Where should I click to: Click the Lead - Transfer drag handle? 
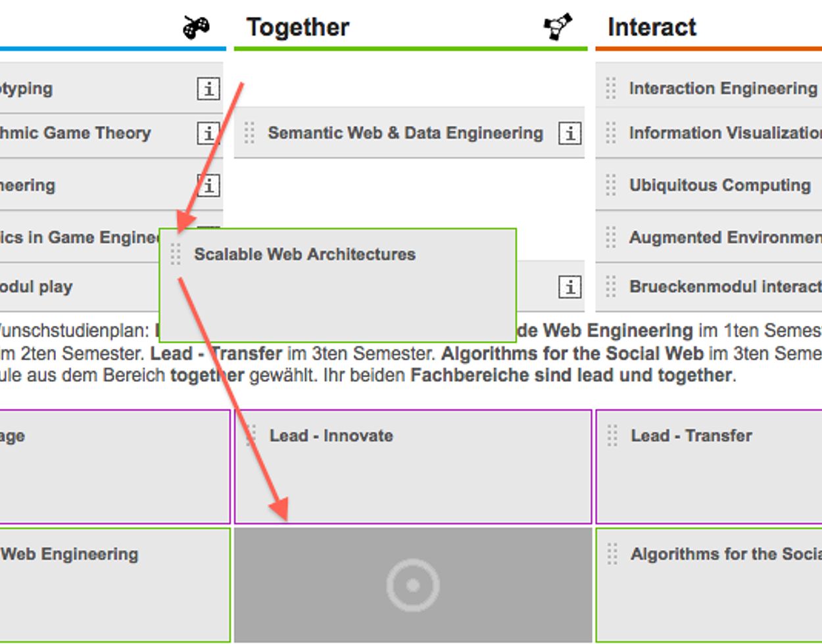pyautogui.click(x=612, y=436)
